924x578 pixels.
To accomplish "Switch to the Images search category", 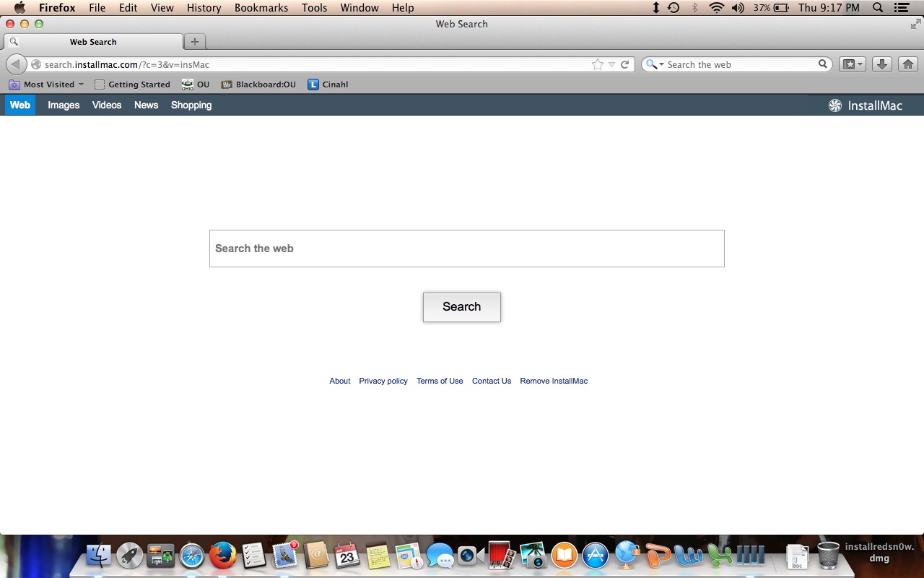I will coord(64,105).
